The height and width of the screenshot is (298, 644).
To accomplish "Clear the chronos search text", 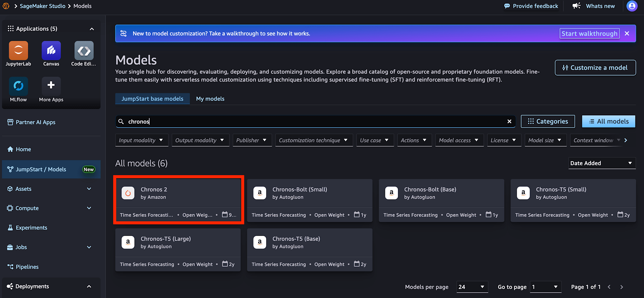I will (509, 121).
